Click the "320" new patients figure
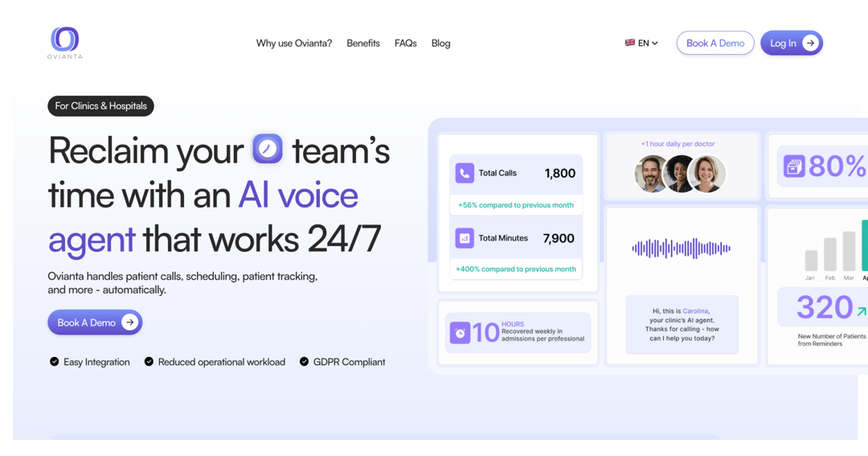Image resolution: width=868 pixels, height=456 pixels. 825,307
